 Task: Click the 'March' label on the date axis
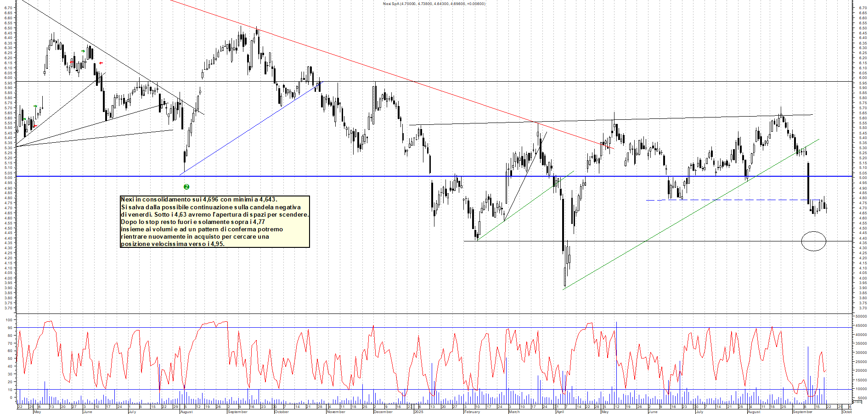(514, 412)
